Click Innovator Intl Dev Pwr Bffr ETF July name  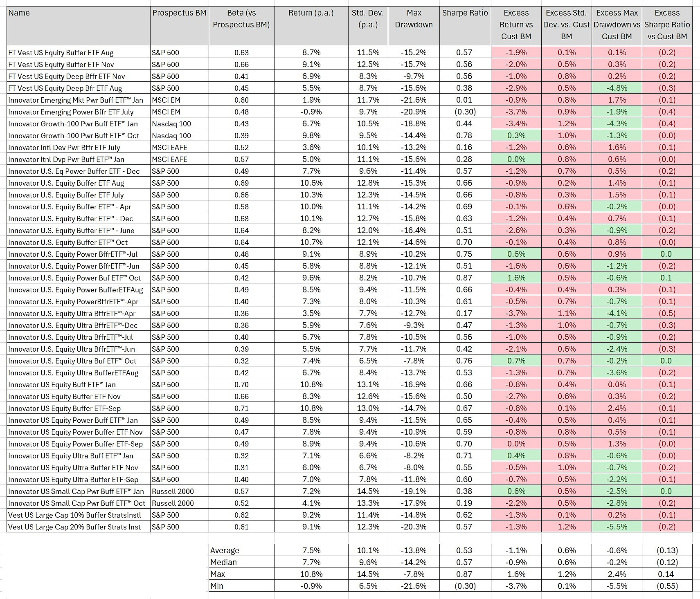(79, 147)
